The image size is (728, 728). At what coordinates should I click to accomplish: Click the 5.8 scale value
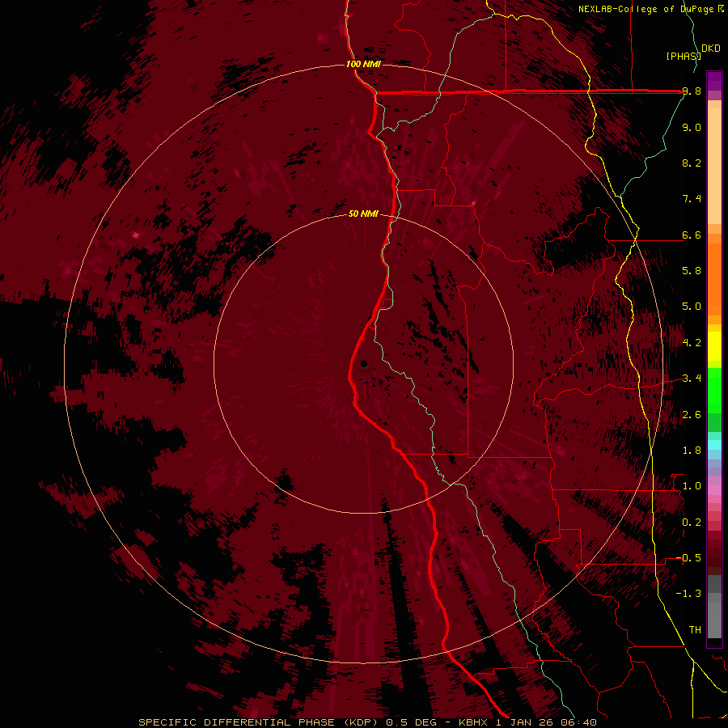(x=692, y=270)
